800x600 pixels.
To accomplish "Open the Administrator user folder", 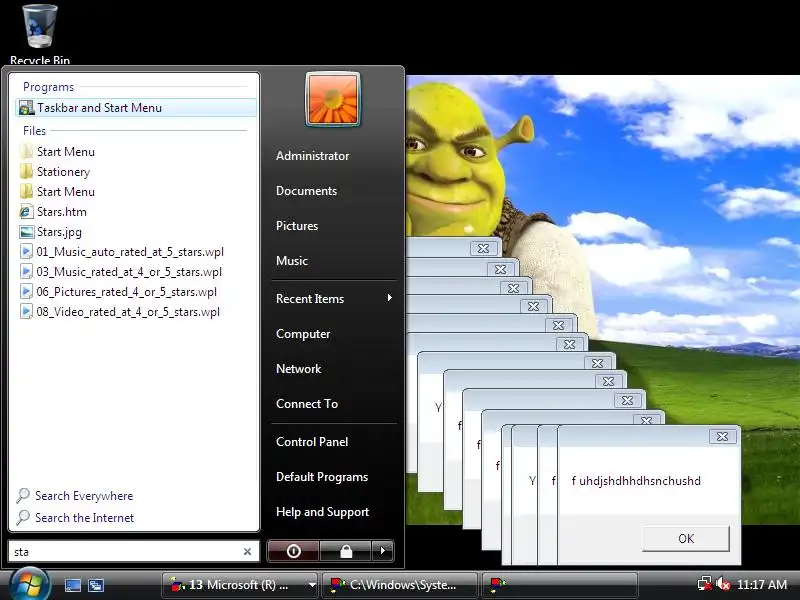I will click(x=312, y=156).
